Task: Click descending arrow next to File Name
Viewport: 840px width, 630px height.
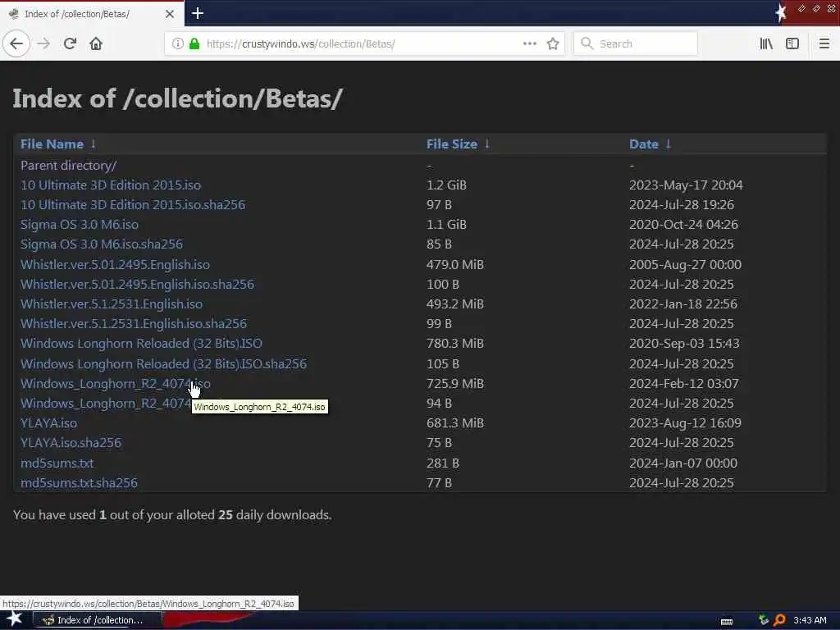Action: 94,144
